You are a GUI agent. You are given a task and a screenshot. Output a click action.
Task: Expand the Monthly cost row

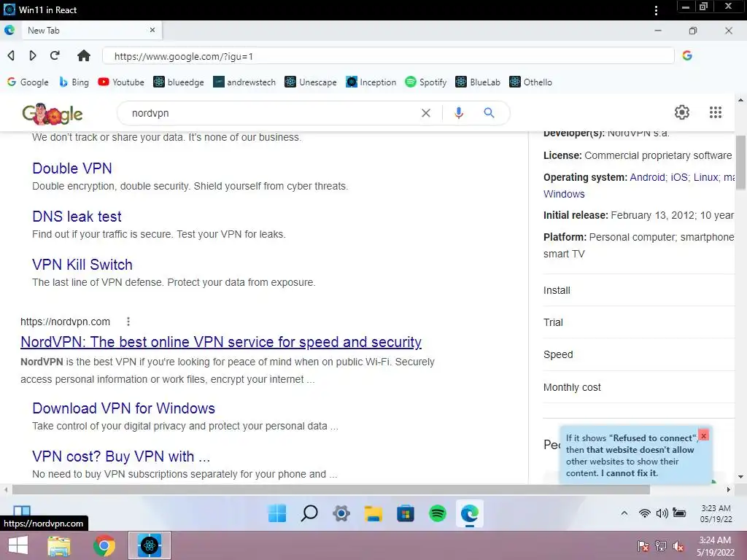[638, 387]
